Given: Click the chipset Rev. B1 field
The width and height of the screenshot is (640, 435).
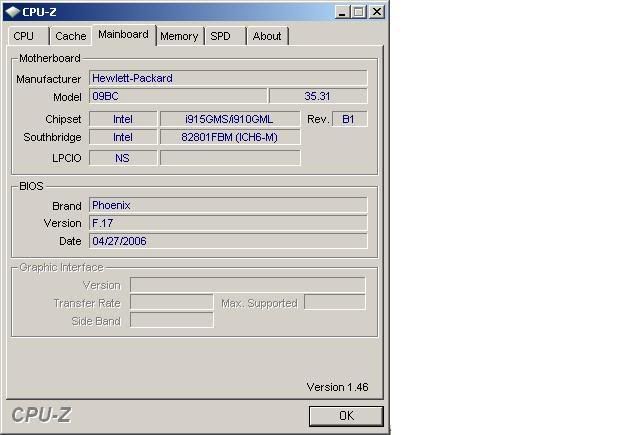Looking at the screenshot, I should coord(348,119).
